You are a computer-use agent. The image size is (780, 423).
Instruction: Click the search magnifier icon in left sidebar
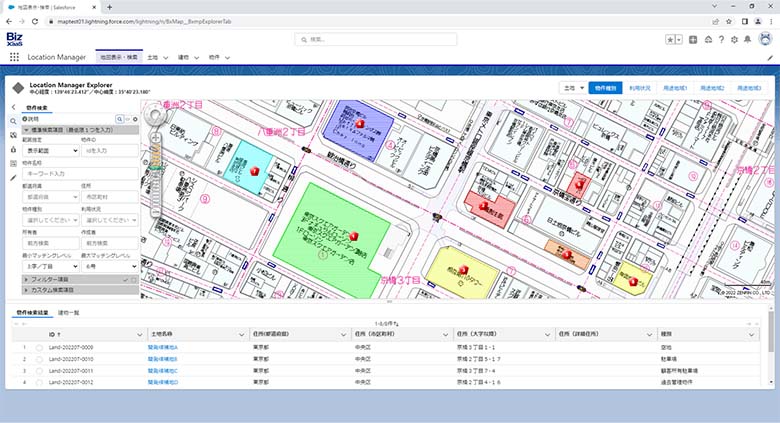(x=13, y=119)
